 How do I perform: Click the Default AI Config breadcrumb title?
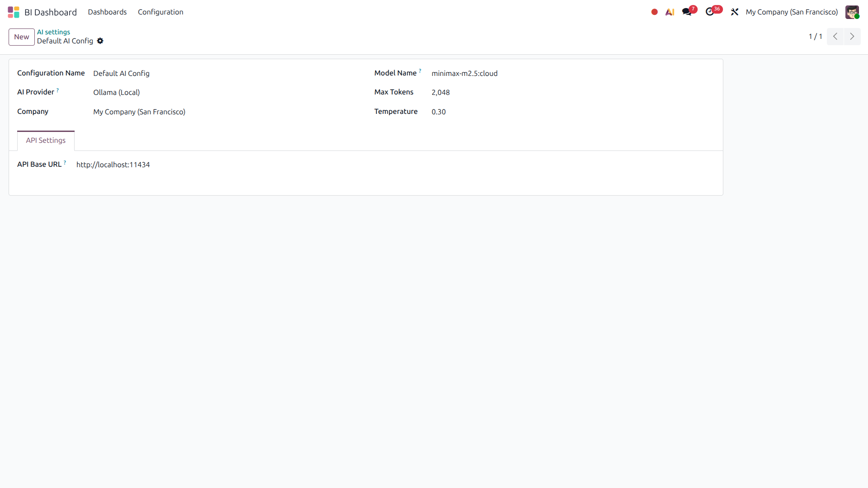(65, 41)
